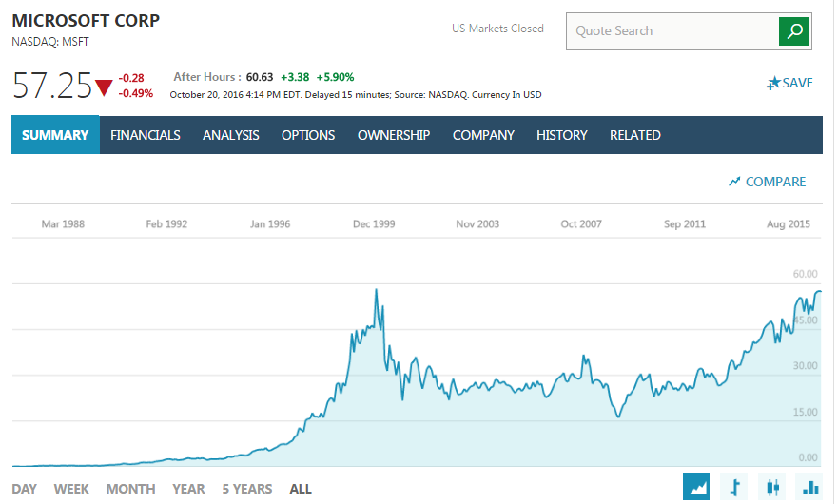The width and height of the screenshot is (838, 504).
Task: Click the +5.90% after-hours percent
Action: [x=335, y=77]
